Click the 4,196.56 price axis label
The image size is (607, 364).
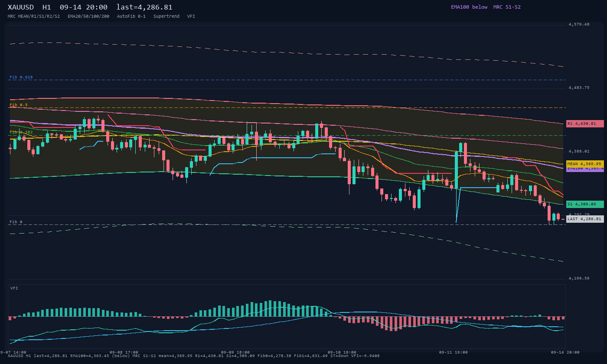tap(579, 278)
